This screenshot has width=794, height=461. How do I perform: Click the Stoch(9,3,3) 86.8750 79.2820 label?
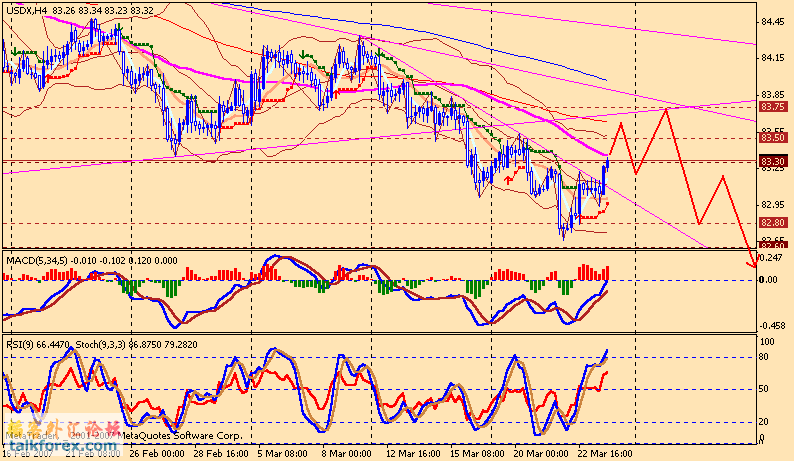click(137, 344)
